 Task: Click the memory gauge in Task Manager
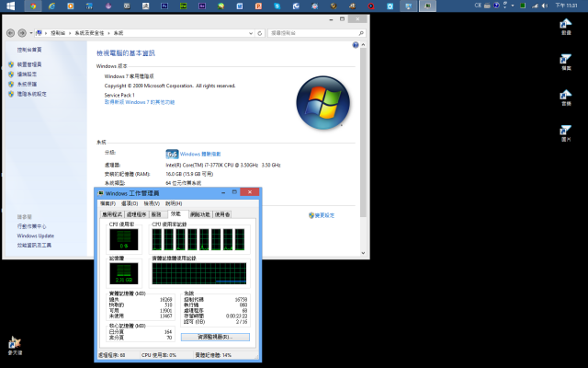[124, 273]
